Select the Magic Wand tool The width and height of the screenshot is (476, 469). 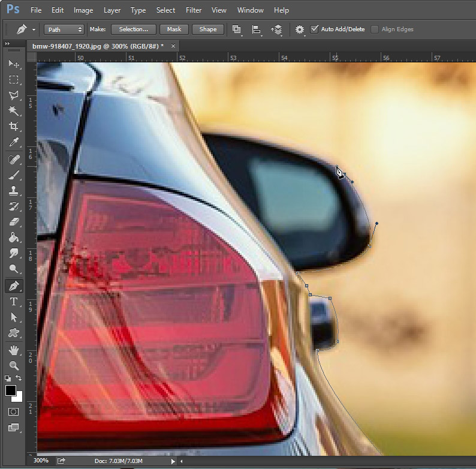[13, 111]
